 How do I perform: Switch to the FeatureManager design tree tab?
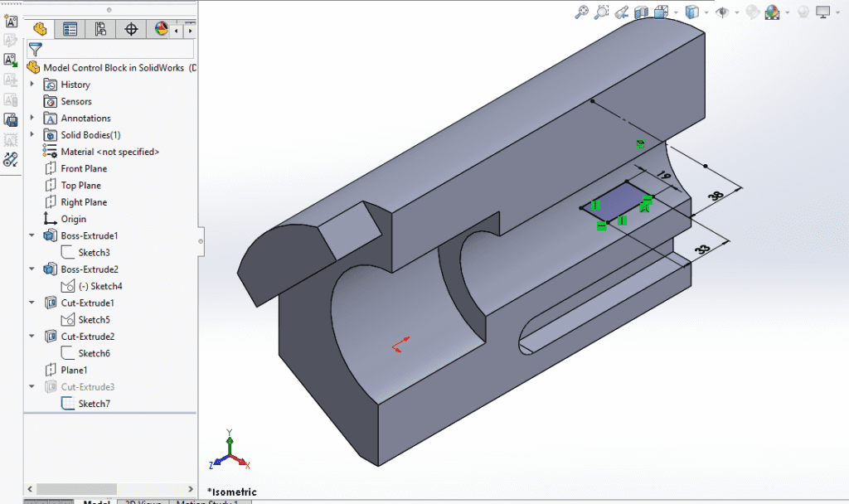coord(40,29)
